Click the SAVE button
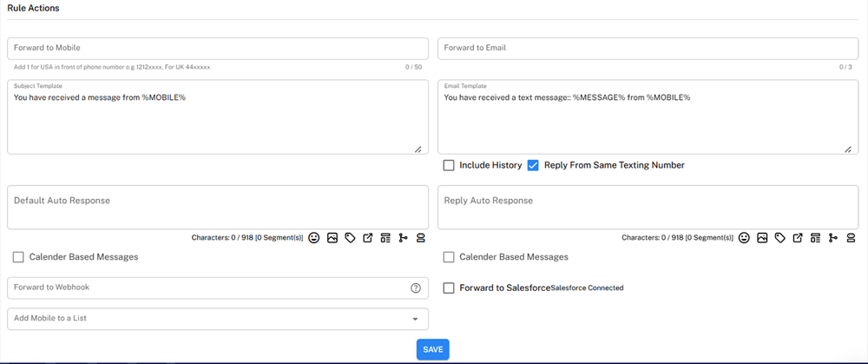The height and width of the screenshot is (364, 868). (433, 349)
